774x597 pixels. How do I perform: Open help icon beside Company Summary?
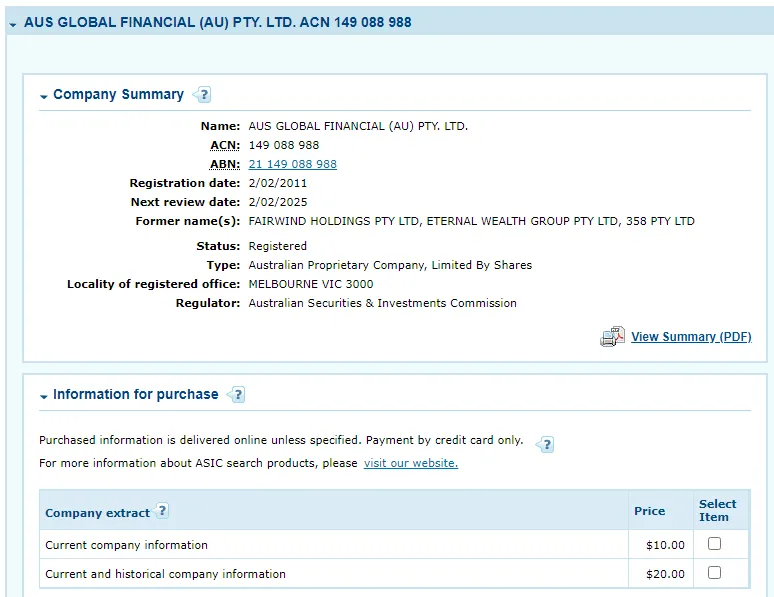tap(203, 95)
